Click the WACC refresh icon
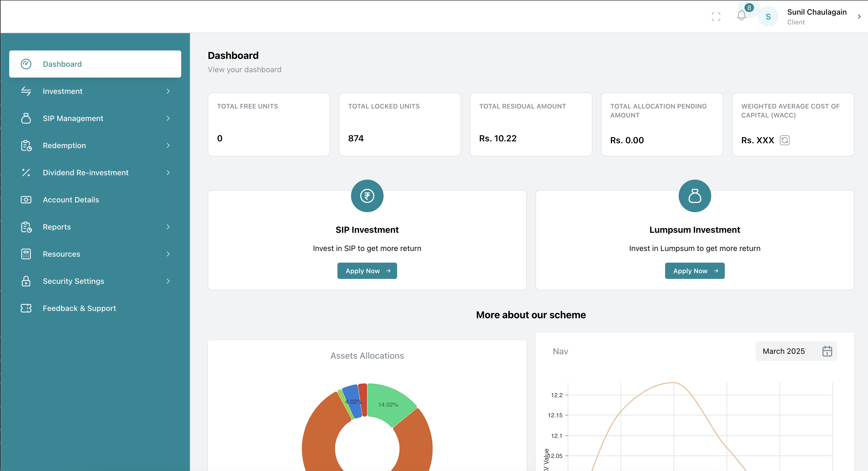The image size is (868, 471). click(784, 140)
